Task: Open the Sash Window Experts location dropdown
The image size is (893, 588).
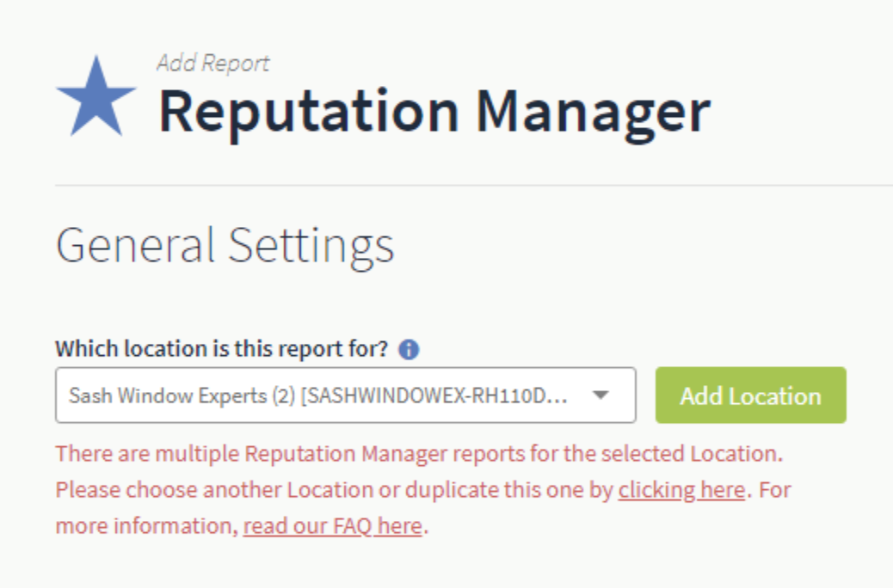Action: click(346, 395)
